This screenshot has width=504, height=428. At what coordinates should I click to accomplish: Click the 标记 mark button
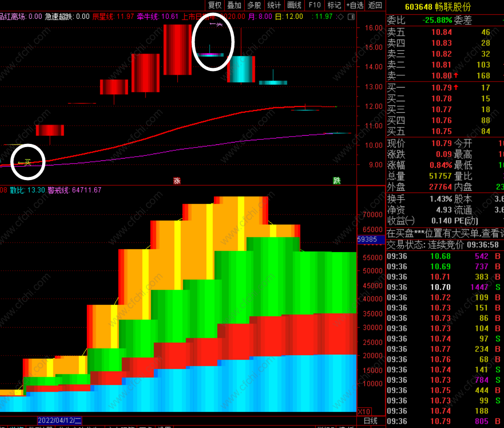pyautogui.click(x=334, y=5)
